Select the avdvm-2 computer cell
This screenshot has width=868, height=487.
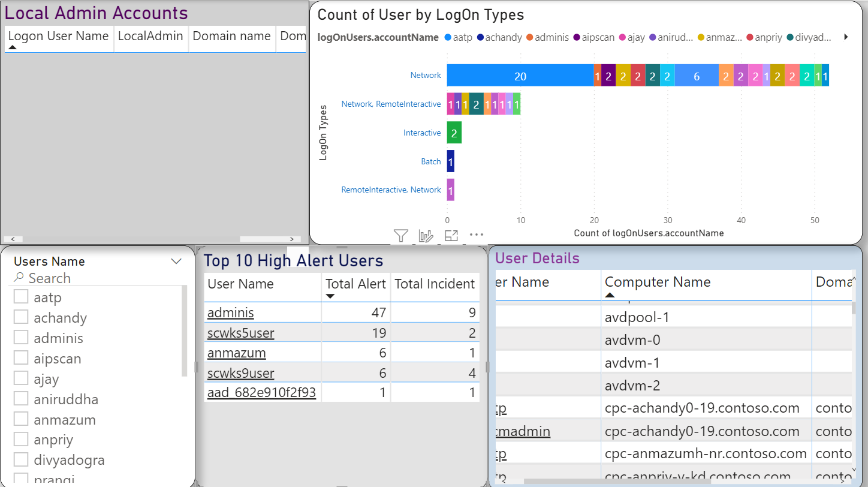[706, 386]
